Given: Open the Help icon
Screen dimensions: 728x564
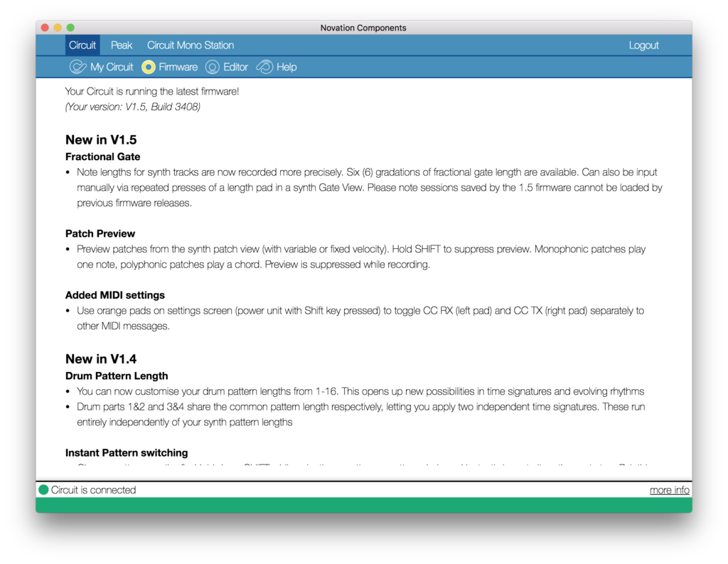Looking at the screenshot, I should click(x=264, y=67).
